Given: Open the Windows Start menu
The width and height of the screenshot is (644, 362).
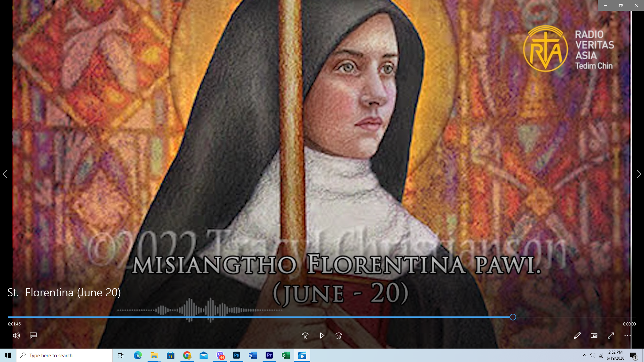Looking at the screenshot, I should (x=8, y=355).
